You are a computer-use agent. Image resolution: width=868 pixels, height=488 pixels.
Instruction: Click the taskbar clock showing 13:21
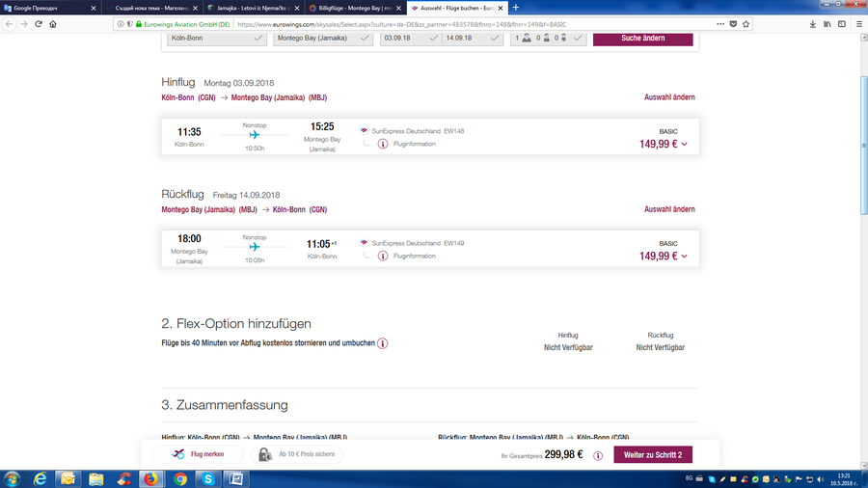[843, 479]
